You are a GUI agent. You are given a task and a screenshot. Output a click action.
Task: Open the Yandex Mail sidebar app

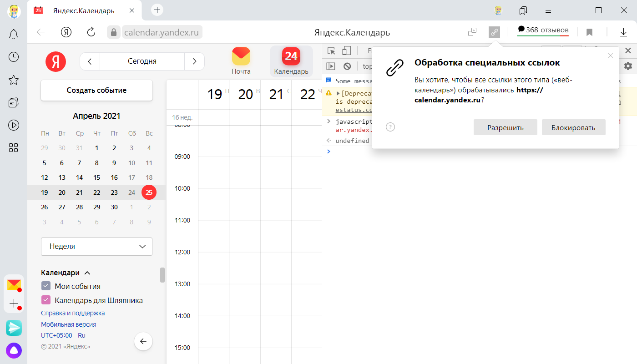(14, 285)
